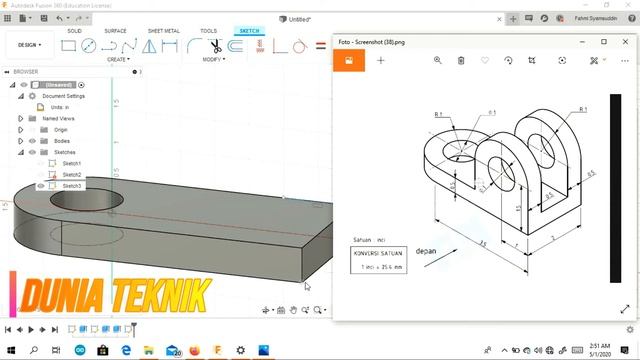Toggle visibility of Origin folder
Viewport: 640px width, 360px height.
(32, 130)
